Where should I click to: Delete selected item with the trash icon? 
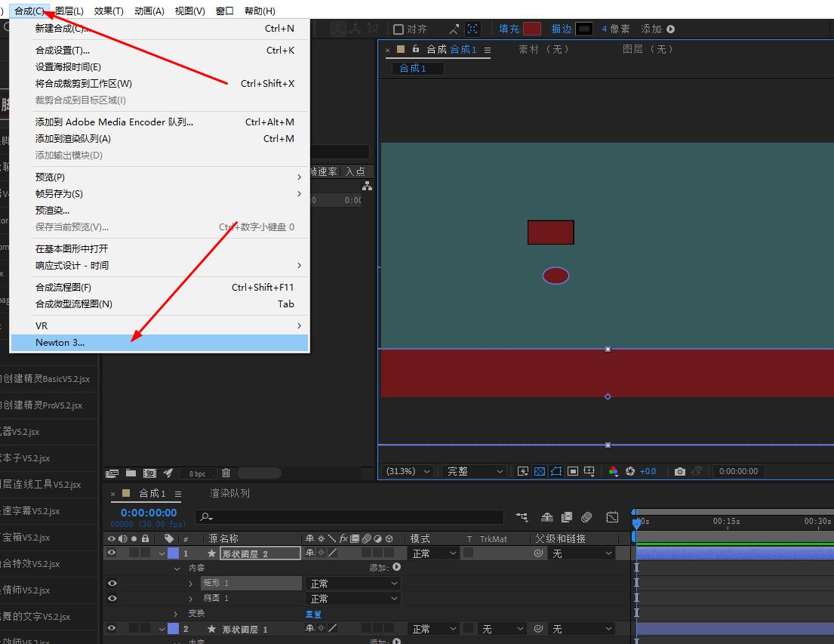226,473
